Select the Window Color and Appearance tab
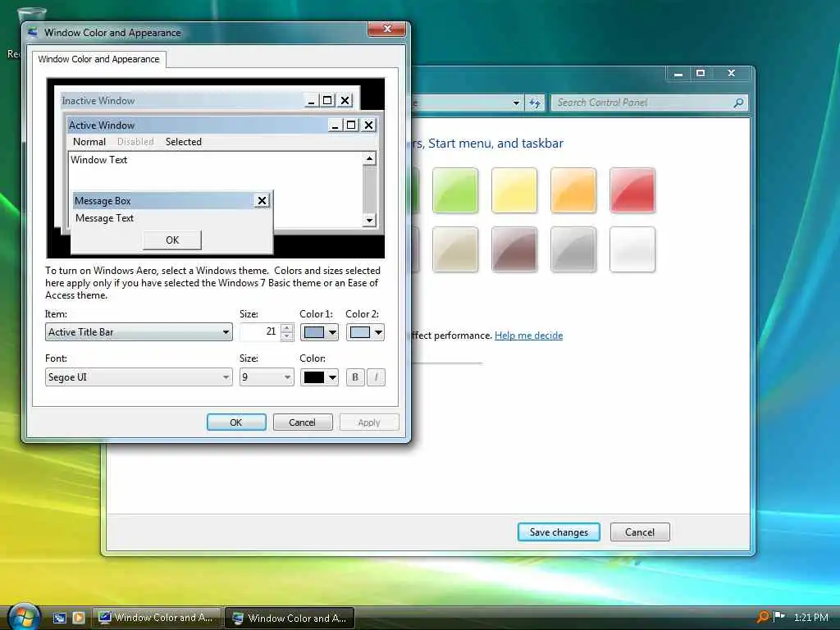The height and width of the screenshot is (630, 840). (x=98, y=59)
